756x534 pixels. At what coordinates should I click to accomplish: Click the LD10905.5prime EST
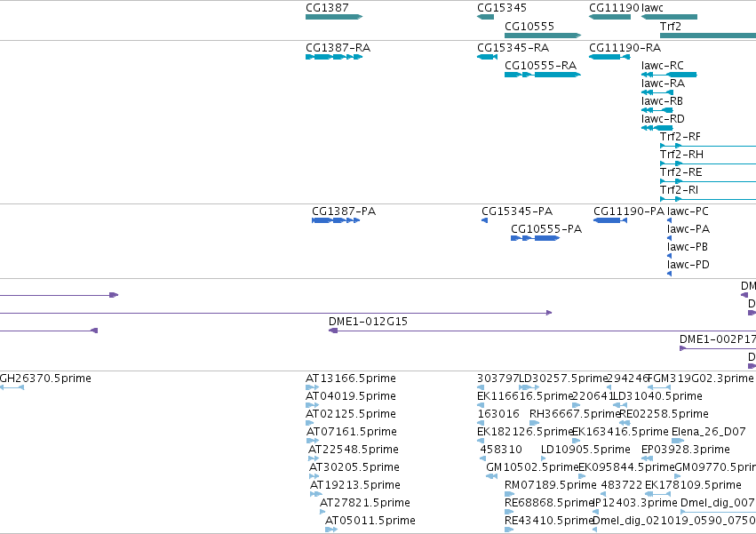tap(544, 458)
